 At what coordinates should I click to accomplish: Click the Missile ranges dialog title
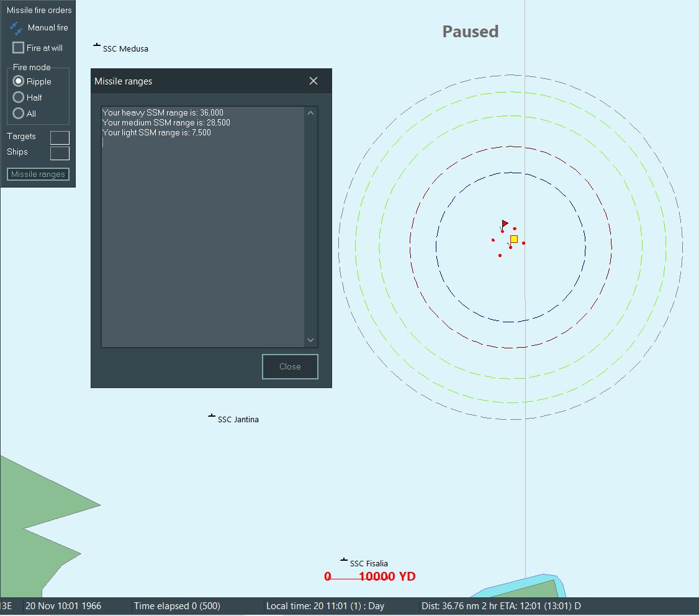(x=123, y=81)
